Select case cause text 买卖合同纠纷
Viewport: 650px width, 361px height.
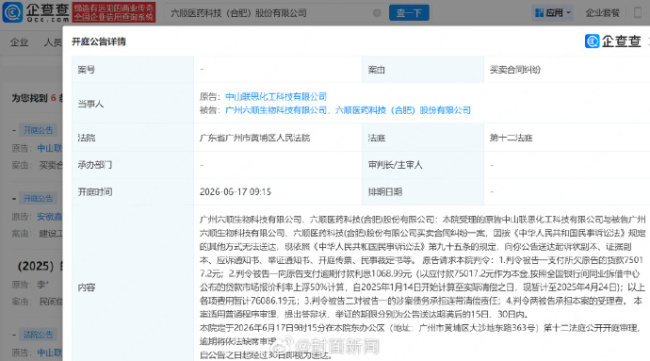(515, 70)
